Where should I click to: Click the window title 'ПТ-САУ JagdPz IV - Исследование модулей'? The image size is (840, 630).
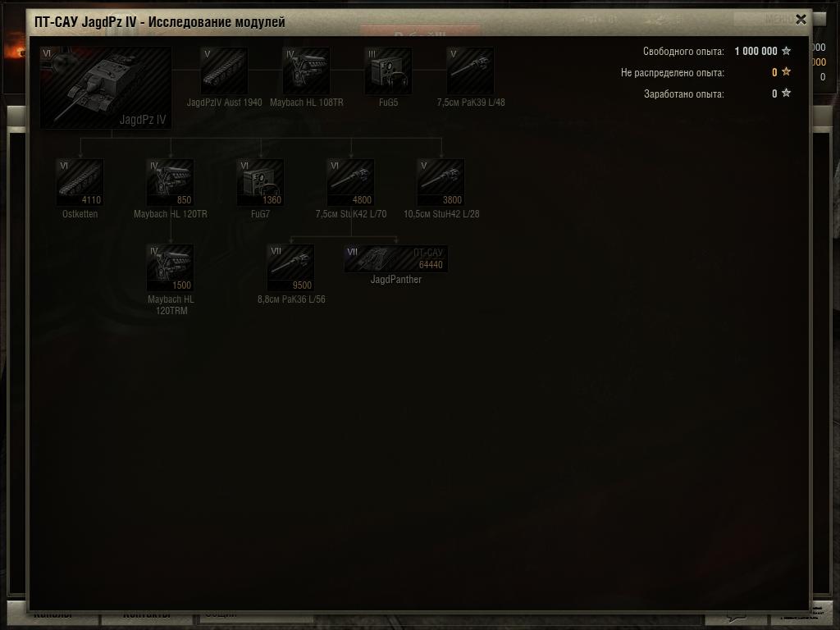(160, 22)
